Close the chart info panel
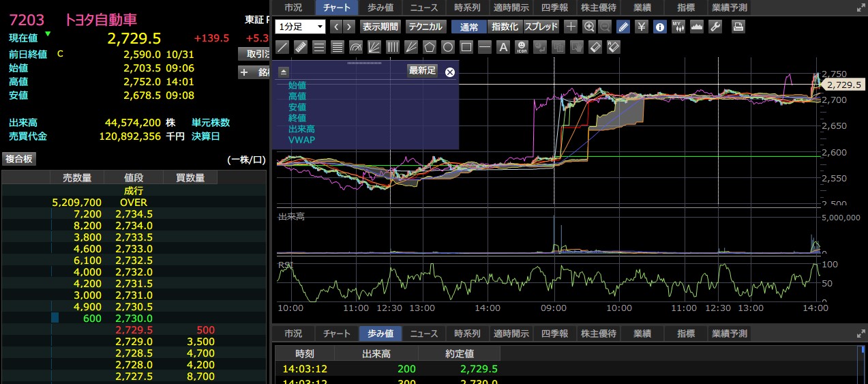Image resolution: width=868 pixels, height=384 pixels. tap(450, 72)
